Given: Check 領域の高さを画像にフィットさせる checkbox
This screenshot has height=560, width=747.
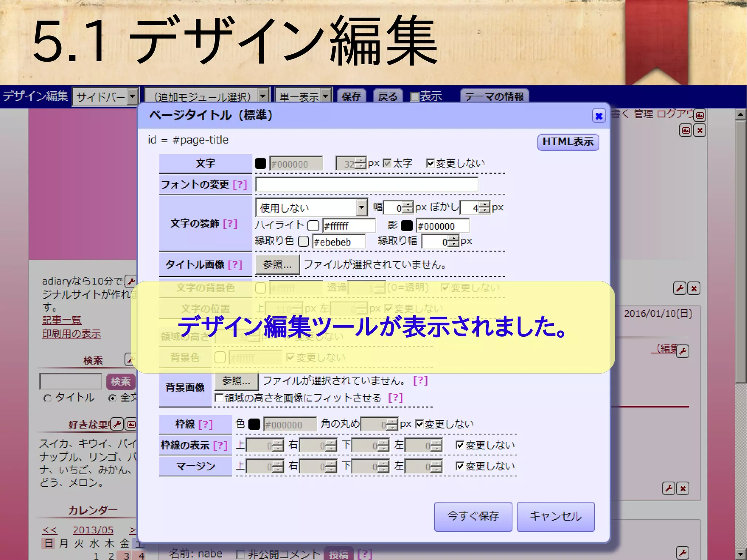Looking at the screenshot, I should tap(219, 398).
